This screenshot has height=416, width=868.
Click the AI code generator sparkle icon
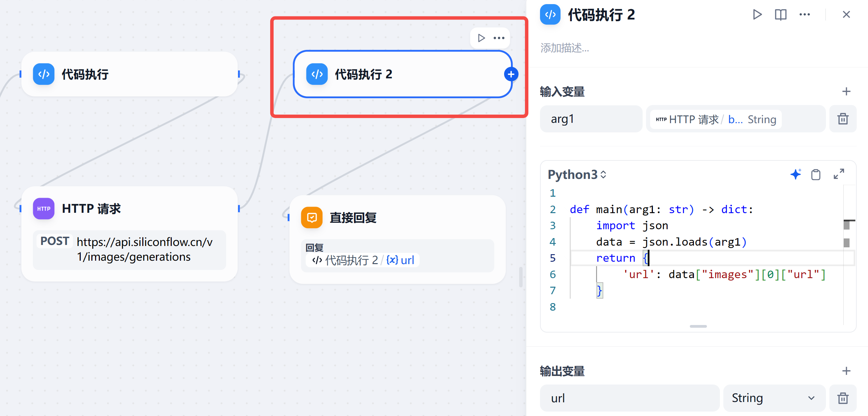tap(795, 174)
